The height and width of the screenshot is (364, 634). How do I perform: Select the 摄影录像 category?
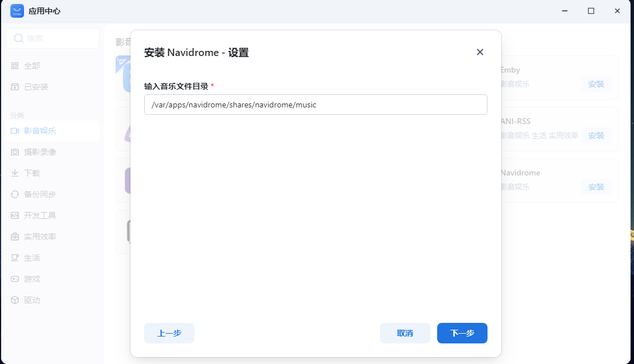(x=53, y=152)
